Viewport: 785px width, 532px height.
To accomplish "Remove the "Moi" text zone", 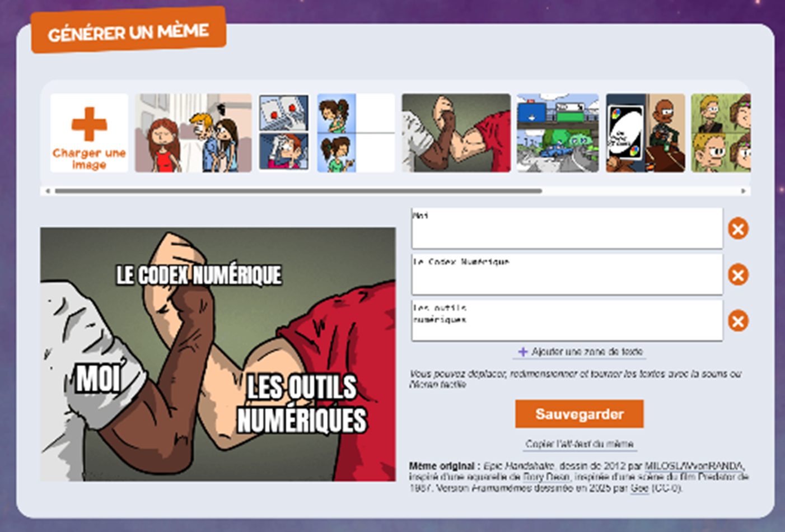I will pos(738,228).
